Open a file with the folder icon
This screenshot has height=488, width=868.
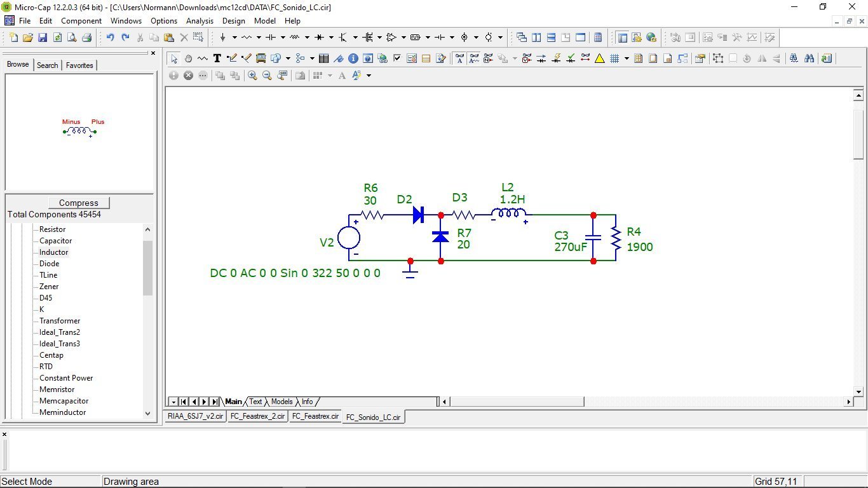[x=28, y=37]
